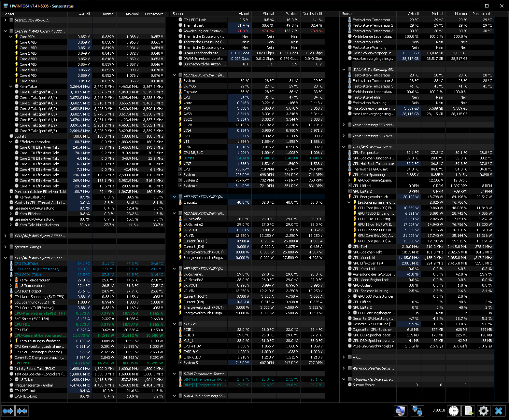Expand the Kern-Effizienz entry
Screen dimensions: 509x420
11,214
